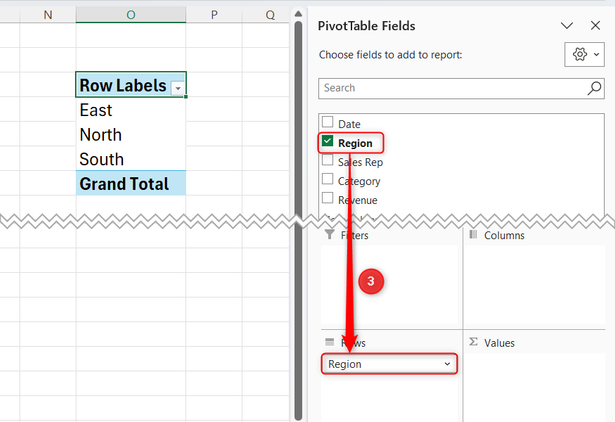Viewport: 615px width, 422px height.
Task: Select the Row Labels header cell
Action: coord(131,85)
